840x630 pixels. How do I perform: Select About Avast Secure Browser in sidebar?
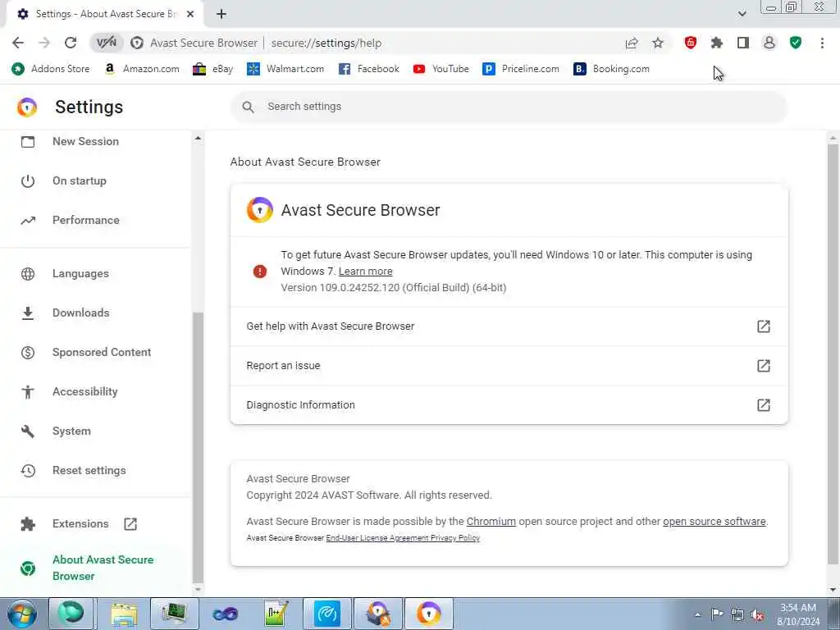click(103, 568)
